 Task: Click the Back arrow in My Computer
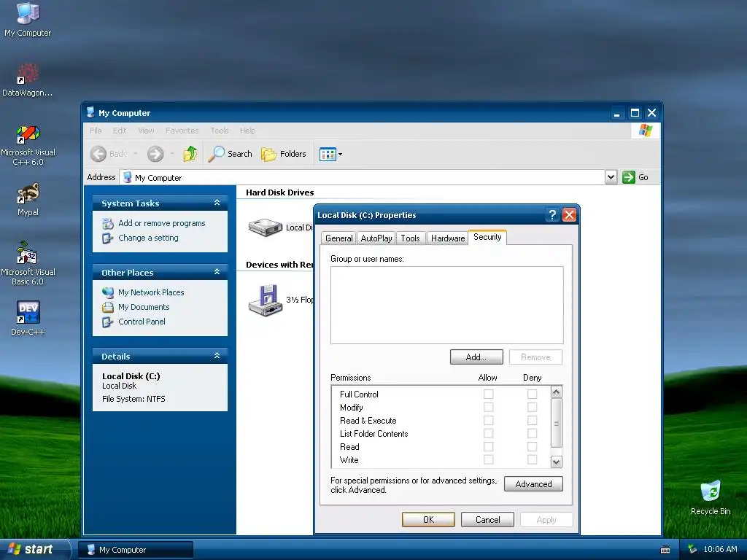[98, 154]
